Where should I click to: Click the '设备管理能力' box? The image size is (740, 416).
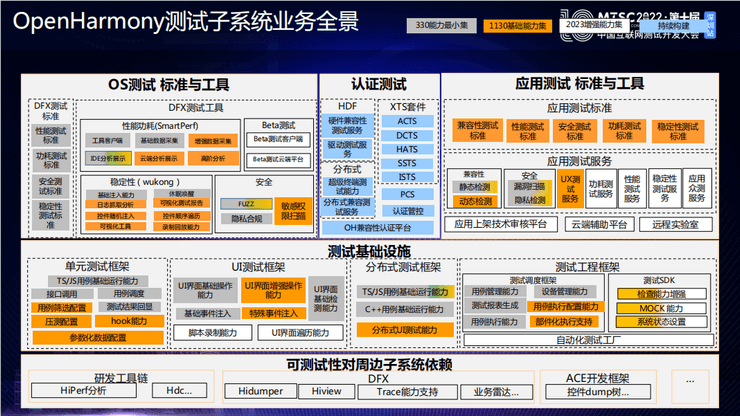(x=564, y=292)
